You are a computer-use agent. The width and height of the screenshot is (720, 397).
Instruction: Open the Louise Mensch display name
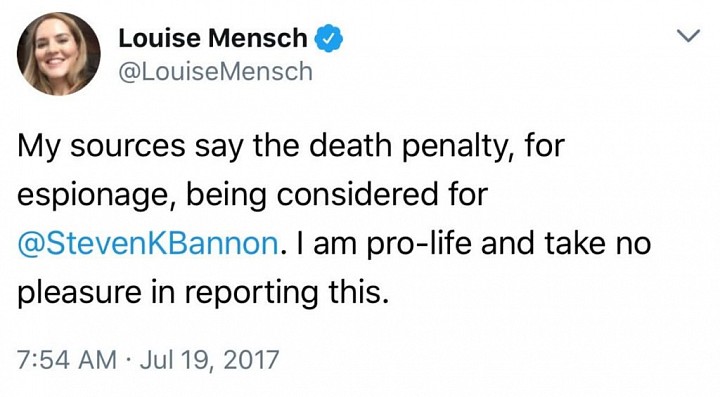(213, 38)
